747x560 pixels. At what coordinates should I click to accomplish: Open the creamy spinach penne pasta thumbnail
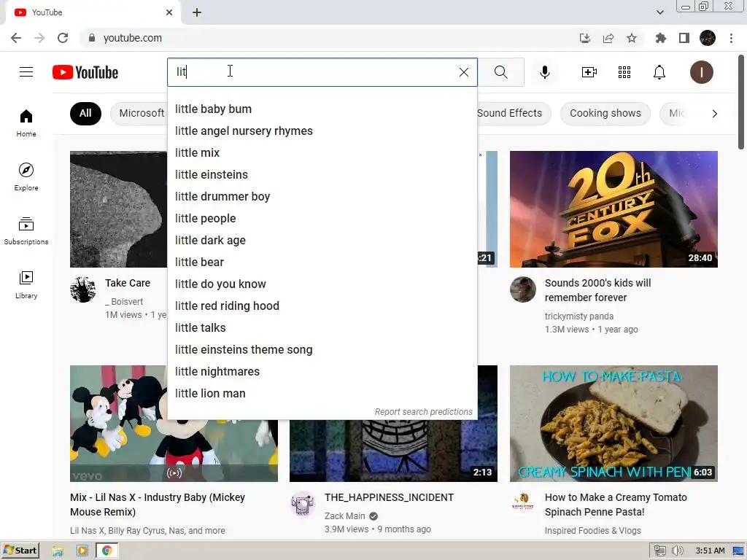pos(614,424)
